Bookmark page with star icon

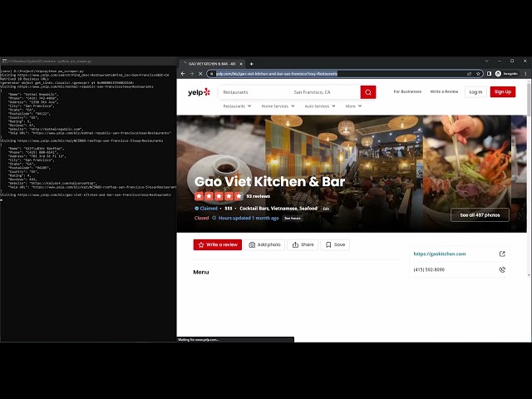click(x=478, y=74)
